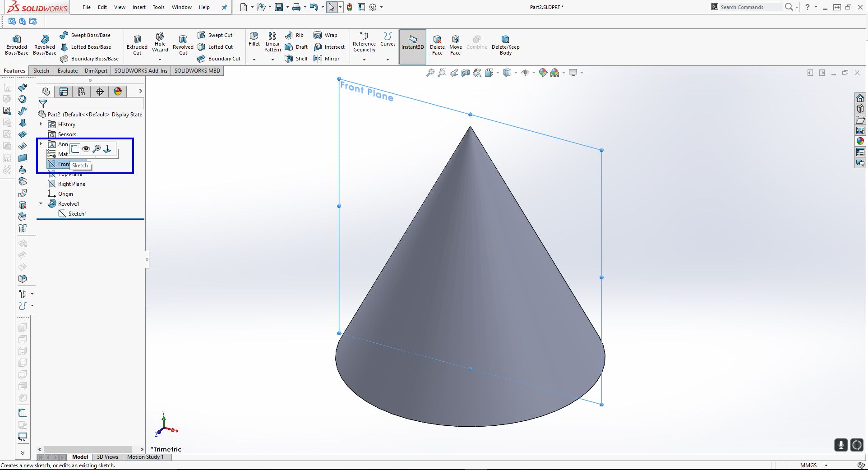Expand the History tree node
This screenshot has height=470, width=868.
pos(41,124)
